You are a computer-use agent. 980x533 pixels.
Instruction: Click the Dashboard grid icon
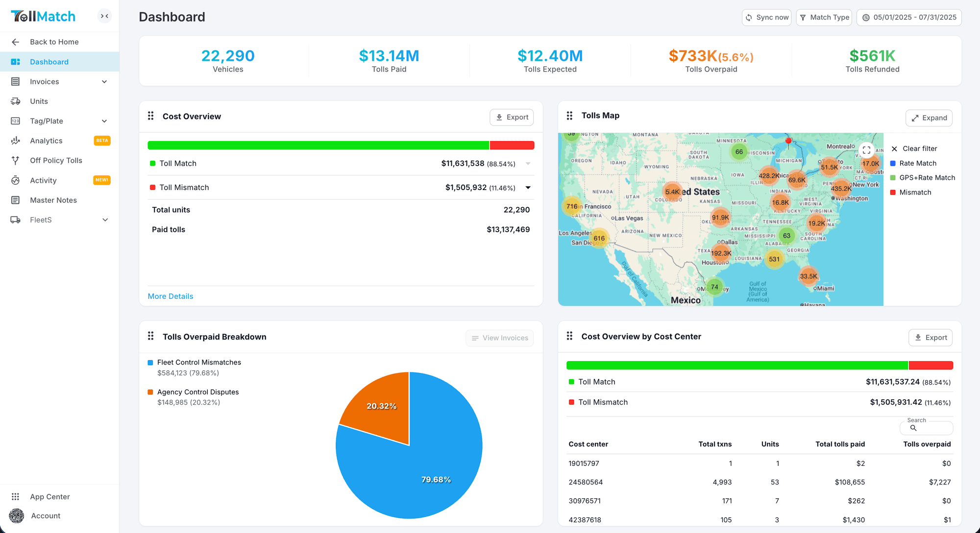[16, 62]
